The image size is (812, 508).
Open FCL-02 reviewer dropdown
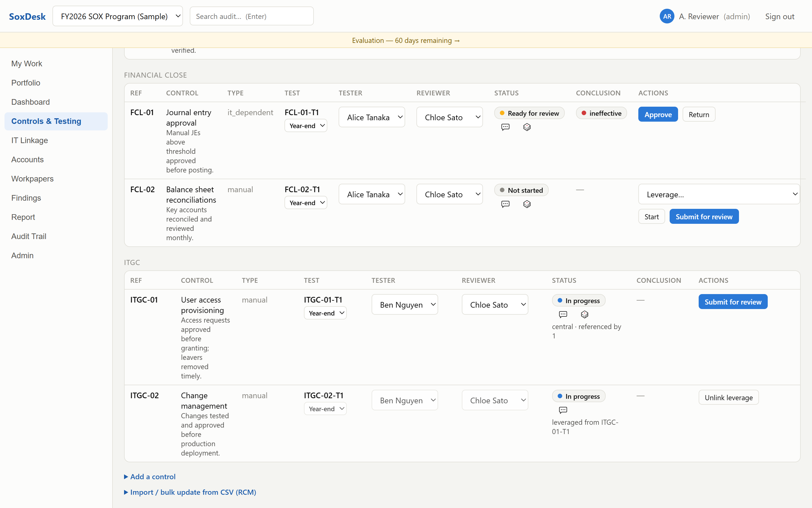(x=450, y=194)
